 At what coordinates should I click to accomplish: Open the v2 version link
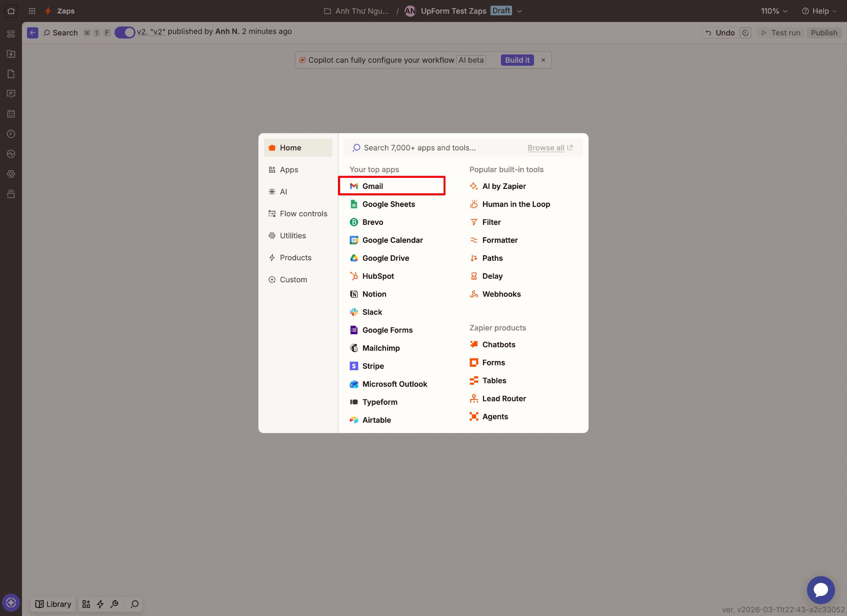click(x=151, y=32)
